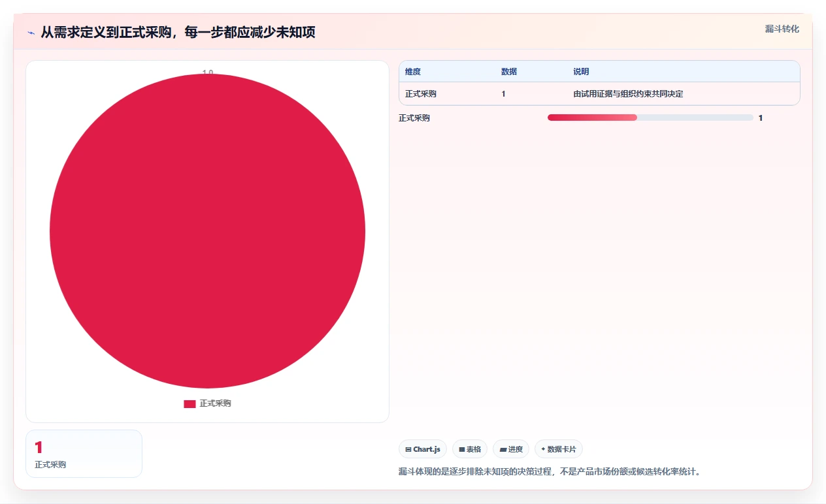Click the 说明 column header

click(x=581, y=72)
